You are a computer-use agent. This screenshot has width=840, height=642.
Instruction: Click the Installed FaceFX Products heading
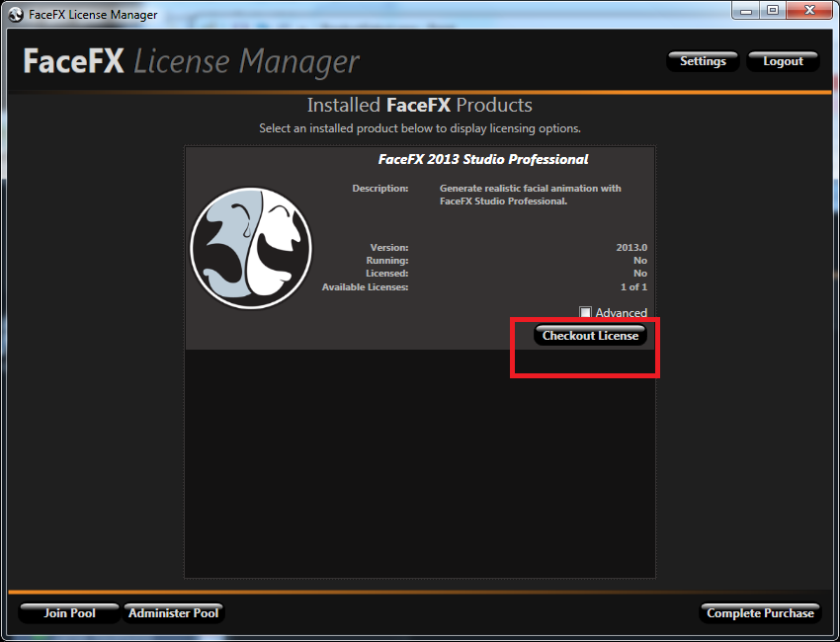[419, 105]
